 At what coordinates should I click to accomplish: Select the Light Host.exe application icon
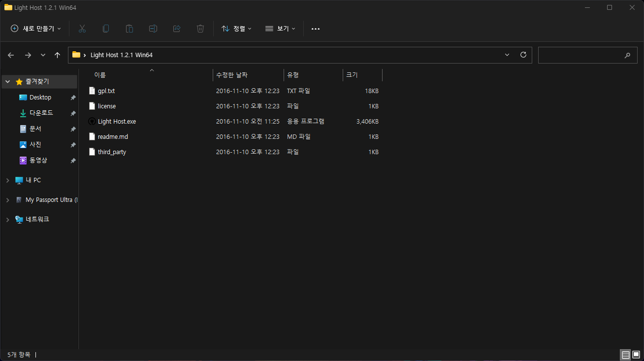tap(92, 121)
